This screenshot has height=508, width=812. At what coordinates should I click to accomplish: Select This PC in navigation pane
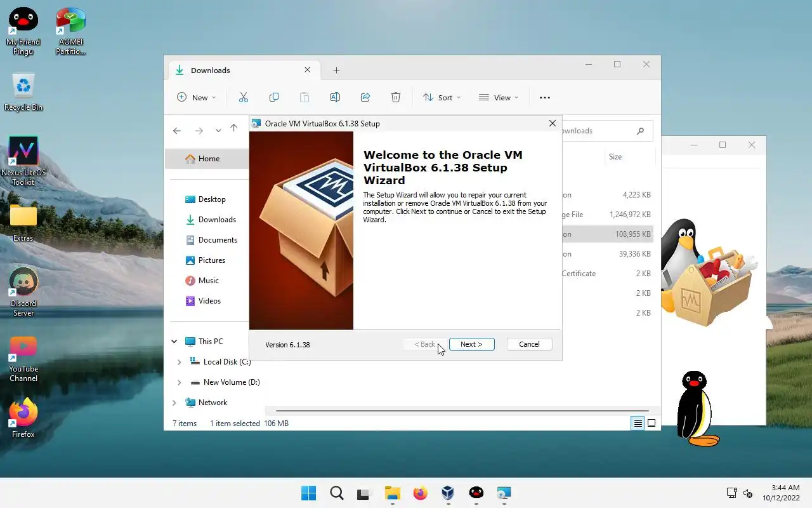[211, 342]
